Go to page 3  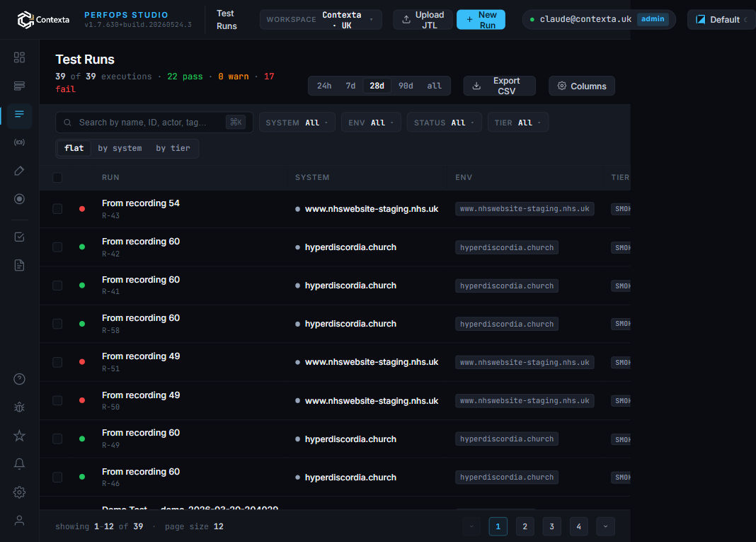point(551,526)
